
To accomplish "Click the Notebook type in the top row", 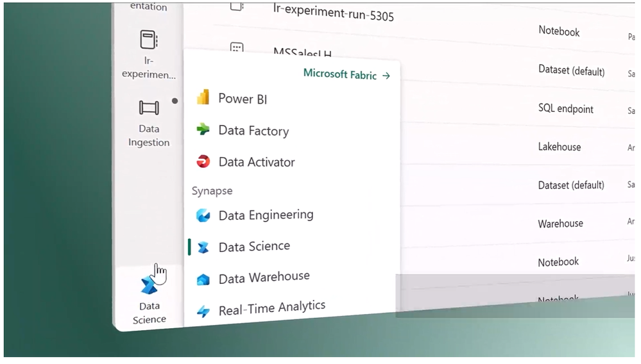I will click(559, 31).
